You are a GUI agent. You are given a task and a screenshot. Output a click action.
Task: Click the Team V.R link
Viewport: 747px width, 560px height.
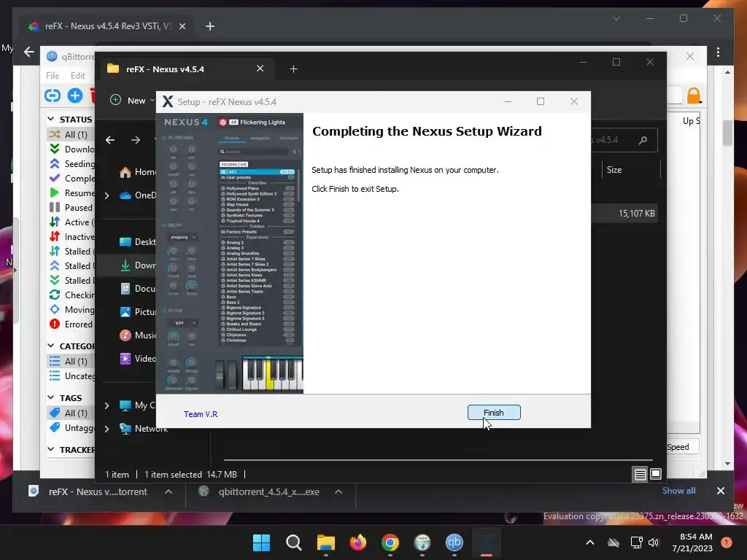[x=201, y=414]
